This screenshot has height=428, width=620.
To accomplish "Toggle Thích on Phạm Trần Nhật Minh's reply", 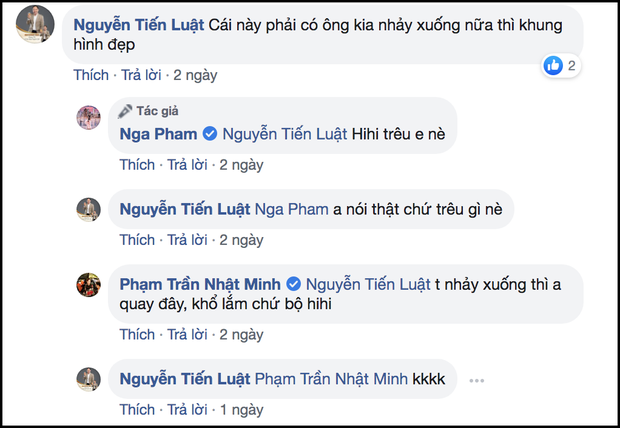I will click(x=137, y=333).
